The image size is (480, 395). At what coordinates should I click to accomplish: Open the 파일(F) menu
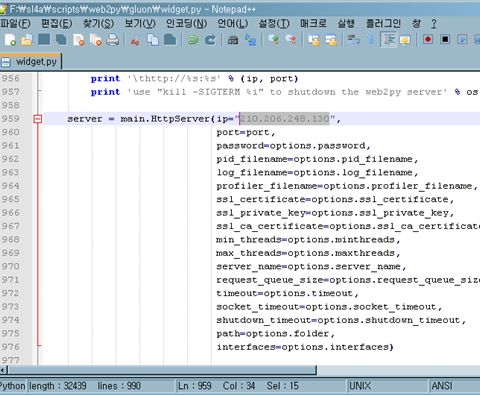15,24
